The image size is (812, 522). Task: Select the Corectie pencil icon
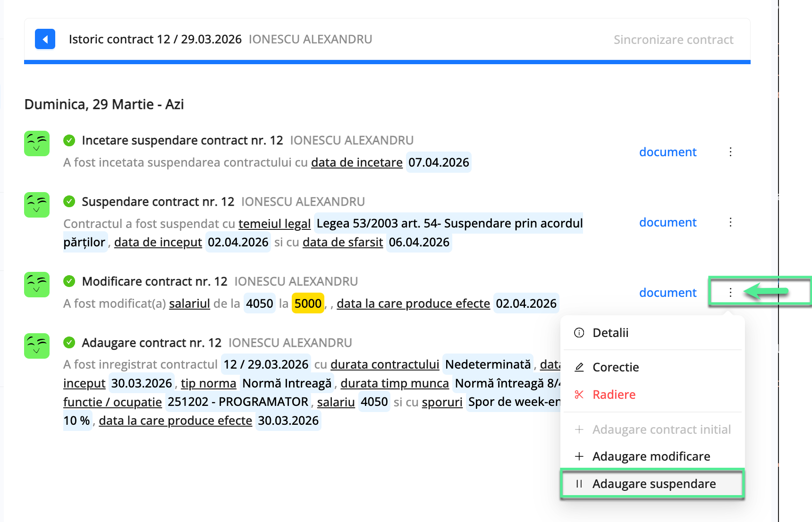(578, 367)
